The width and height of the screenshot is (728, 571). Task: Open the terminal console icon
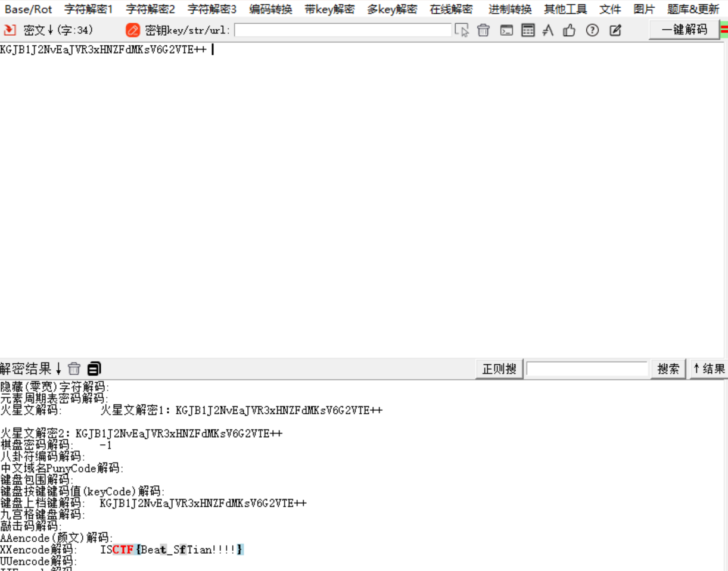pos(506,30)
